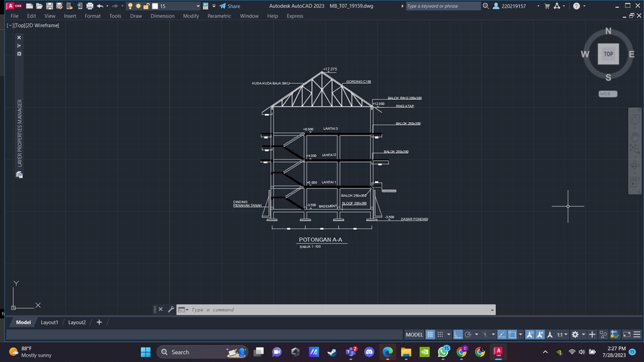Toggle polar tracking in status bar

coord(468,335)
